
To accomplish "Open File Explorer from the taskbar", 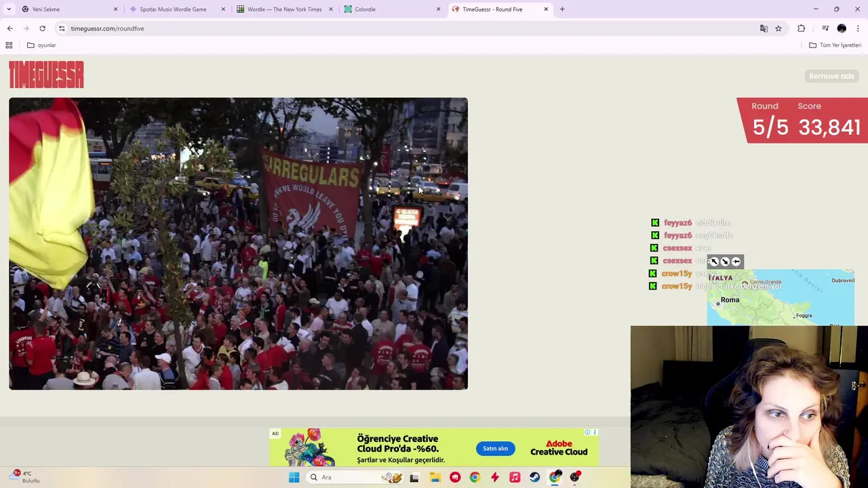I will tap(435, 477).
